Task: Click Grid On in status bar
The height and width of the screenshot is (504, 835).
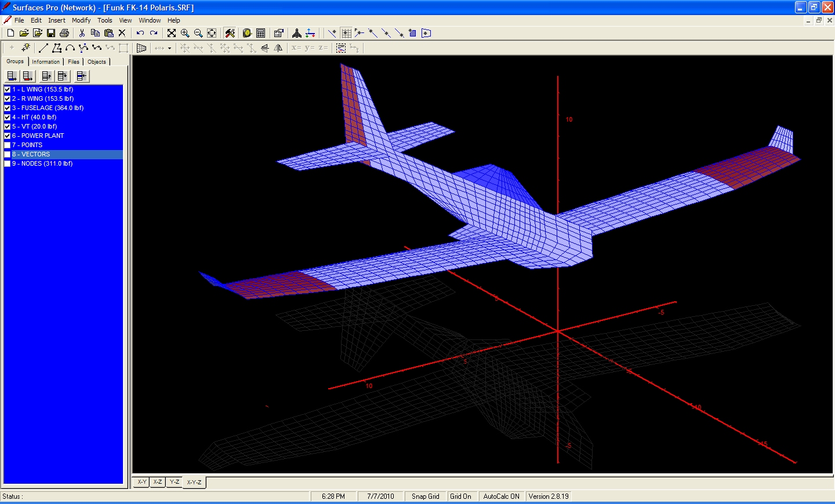Action: pos(461,496)
